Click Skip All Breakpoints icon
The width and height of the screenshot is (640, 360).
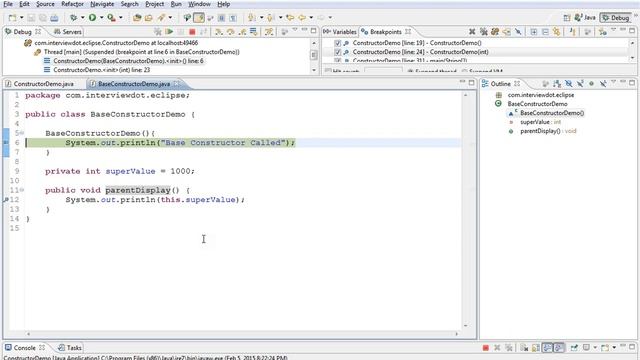(x=518, y=31)
